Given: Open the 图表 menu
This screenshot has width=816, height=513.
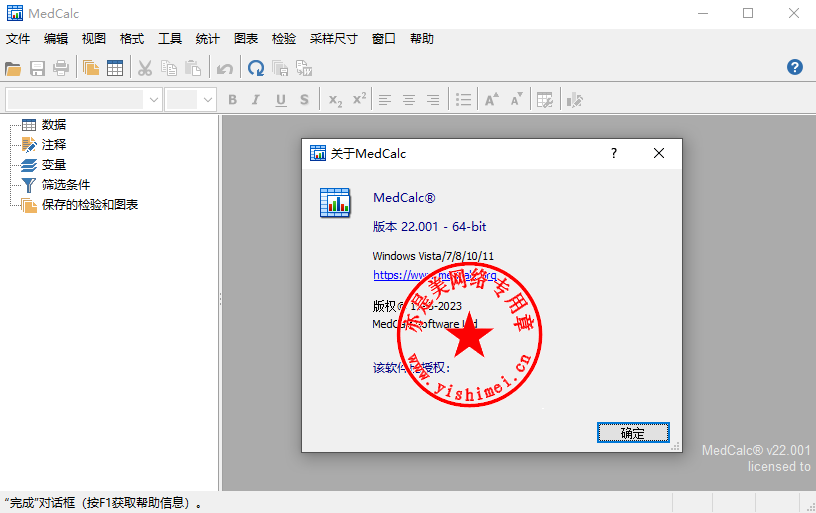Looking at the screenshot, I should coord(246,39).
